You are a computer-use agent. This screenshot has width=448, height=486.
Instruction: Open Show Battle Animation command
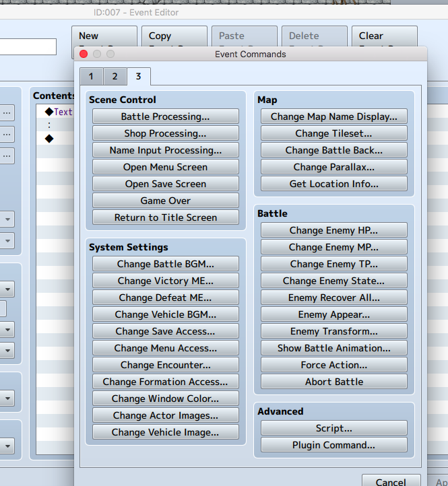click(x=334, y=348)
